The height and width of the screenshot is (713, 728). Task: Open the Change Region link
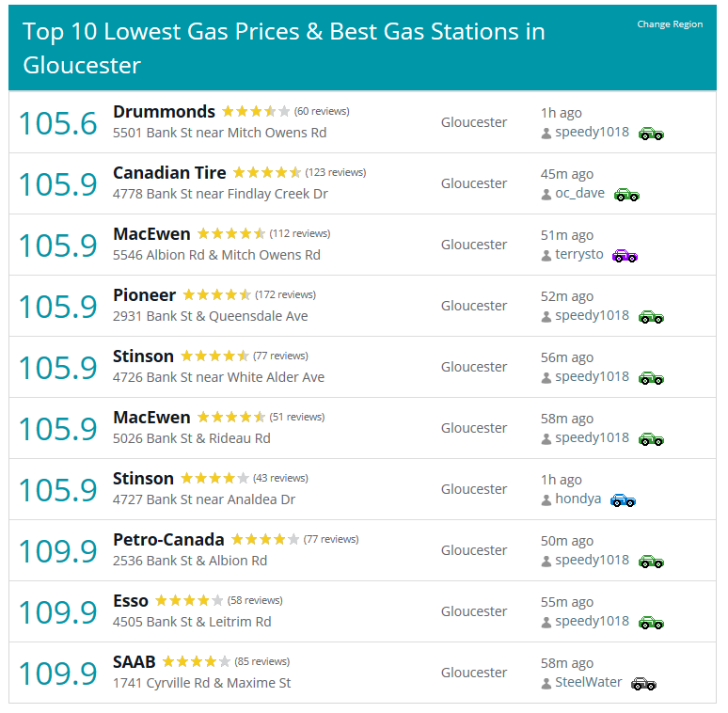(x=670, y=24)
